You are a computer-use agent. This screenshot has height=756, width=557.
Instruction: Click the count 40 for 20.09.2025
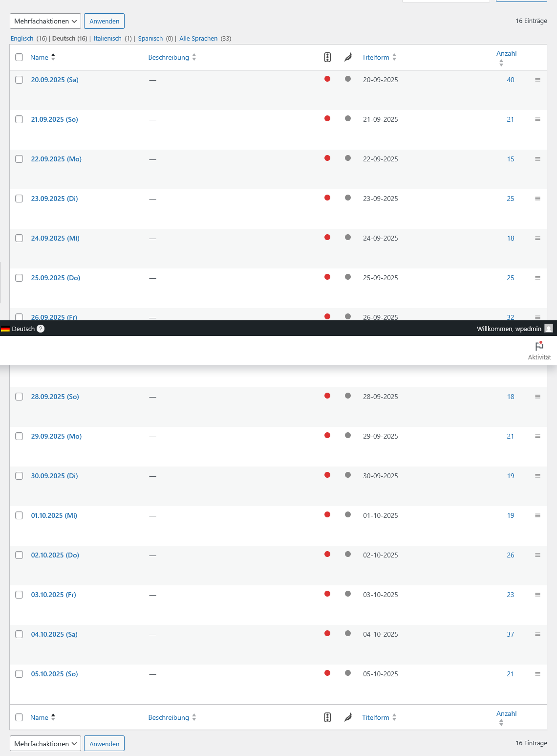tap(510, 80)
